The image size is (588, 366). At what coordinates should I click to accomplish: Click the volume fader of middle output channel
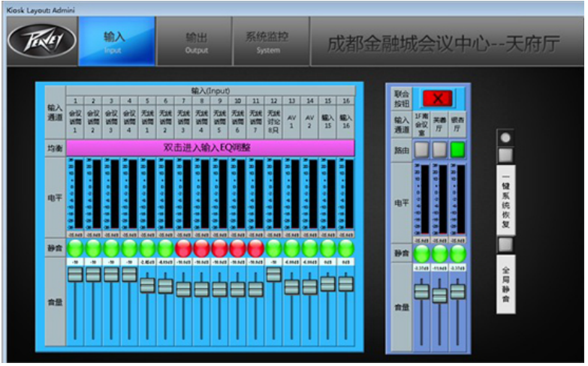click(x=439, y=295)
